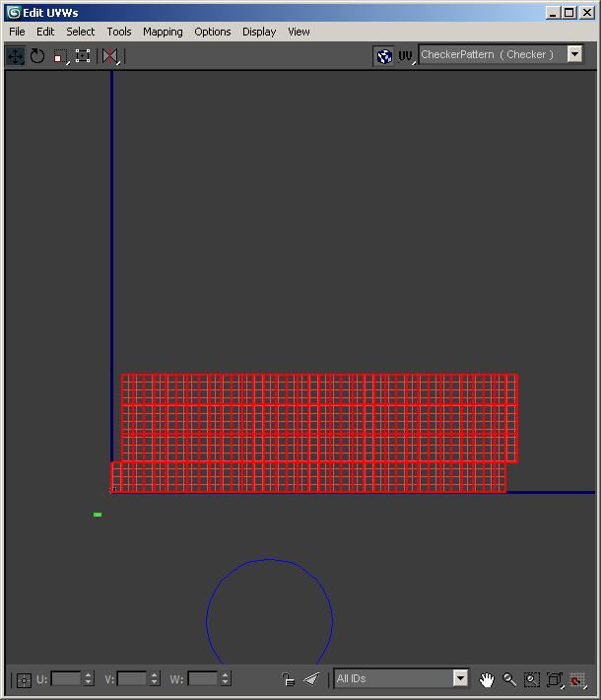601x700 pixels.
Task: Open the Options menu
Action: pos(213,32)
